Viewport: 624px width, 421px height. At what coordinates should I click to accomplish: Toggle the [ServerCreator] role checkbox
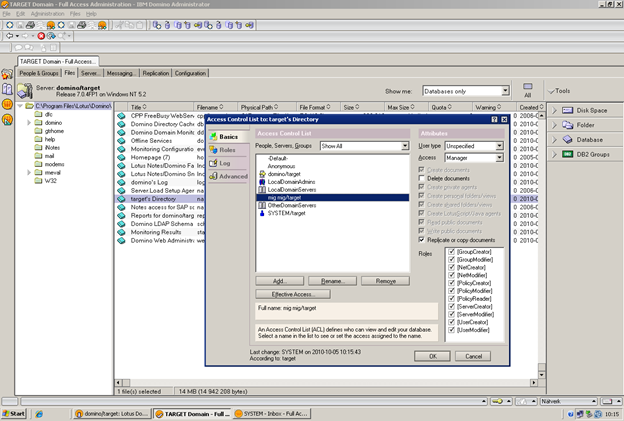[x=451, y=306]
